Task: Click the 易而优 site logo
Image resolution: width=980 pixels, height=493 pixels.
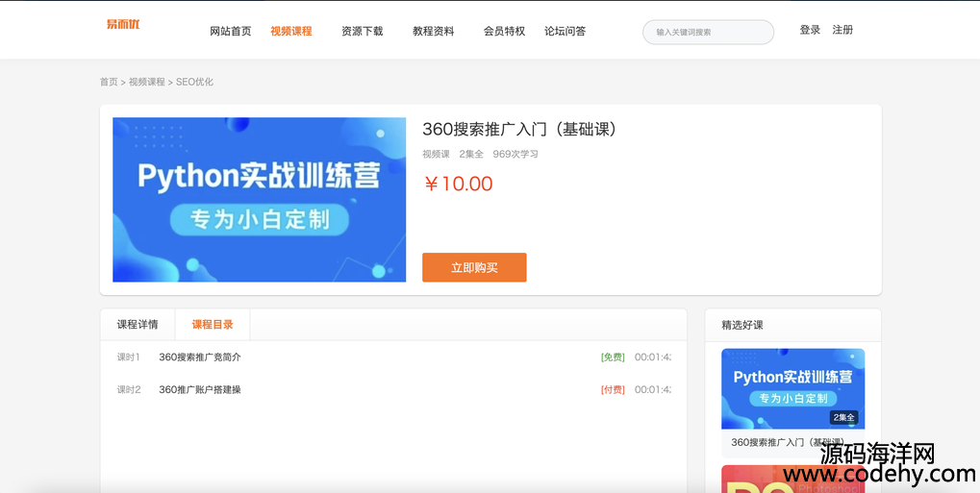Action: (123, 24)
